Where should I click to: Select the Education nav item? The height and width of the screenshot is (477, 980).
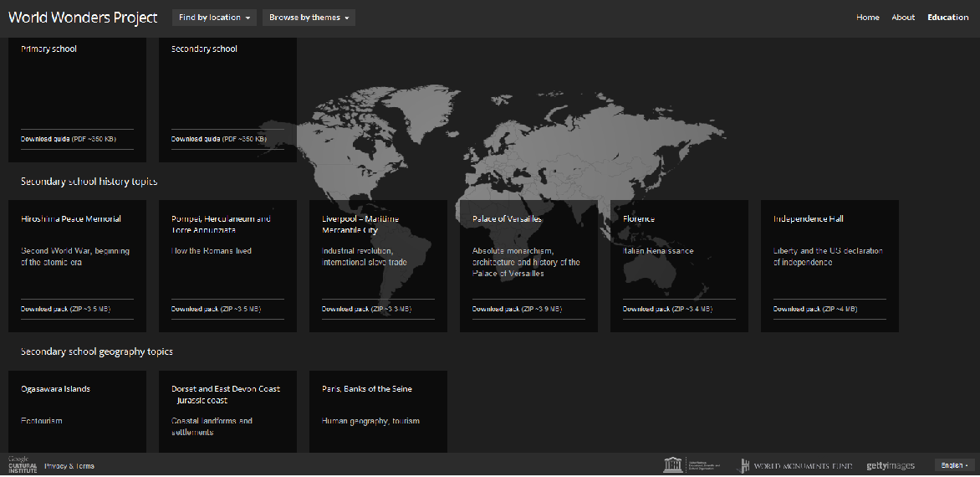(947, 18)
